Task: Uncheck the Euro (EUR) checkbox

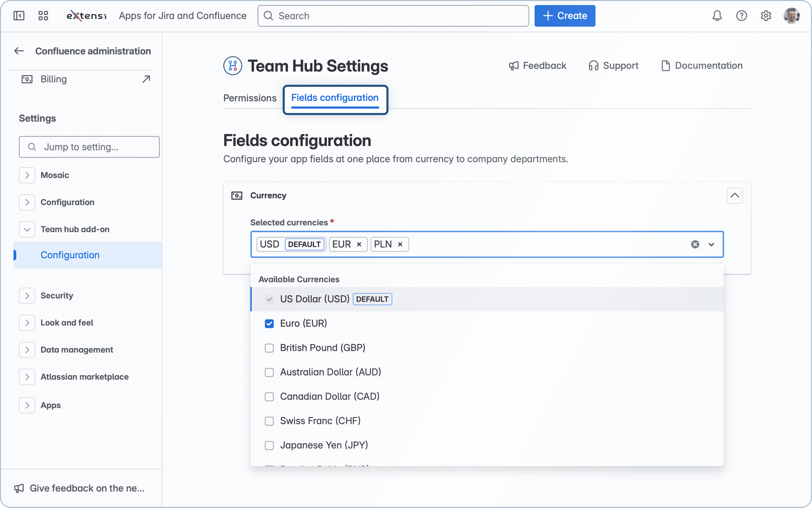Action: 269,324
